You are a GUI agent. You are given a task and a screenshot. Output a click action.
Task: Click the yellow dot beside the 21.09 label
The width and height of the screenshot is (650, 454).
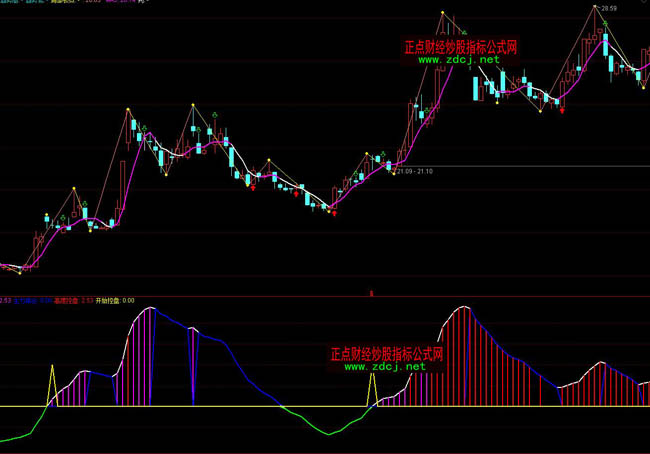click(394, 171)
